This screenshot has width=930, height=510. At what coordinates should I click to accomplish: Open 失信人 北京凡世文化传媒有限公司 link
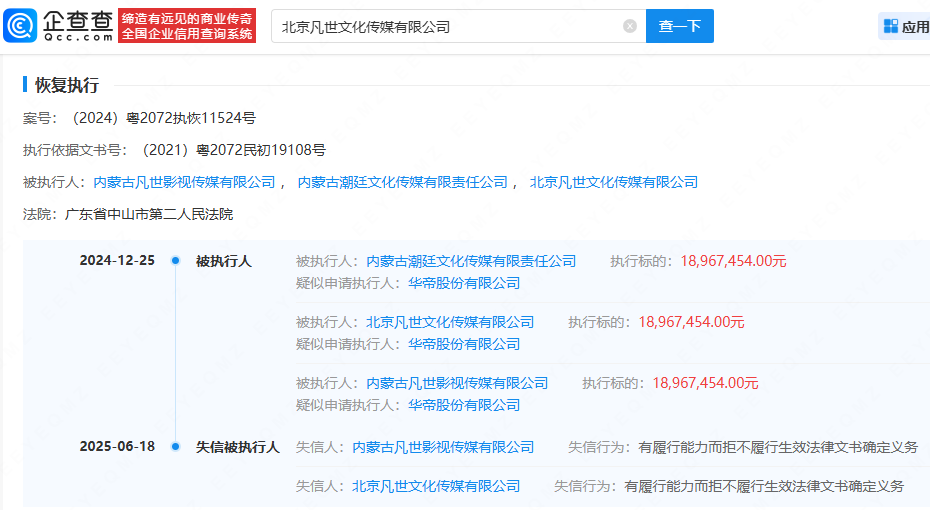(x=436, y=486)
